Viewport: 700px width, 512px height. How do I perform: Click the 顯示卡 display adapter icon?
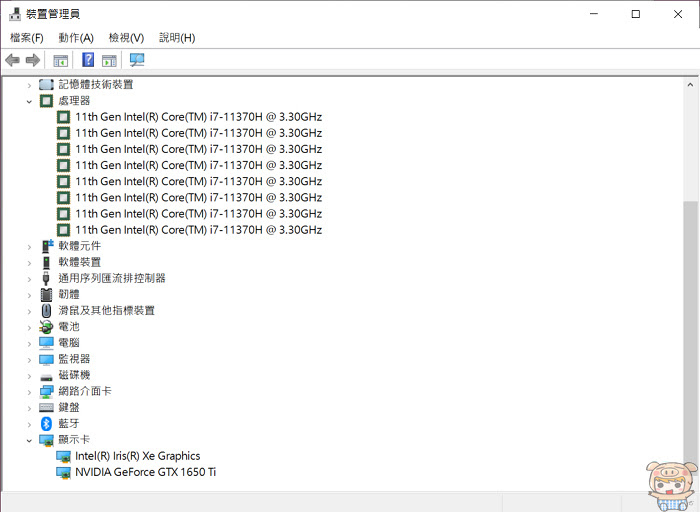click(x=47, y=440)
